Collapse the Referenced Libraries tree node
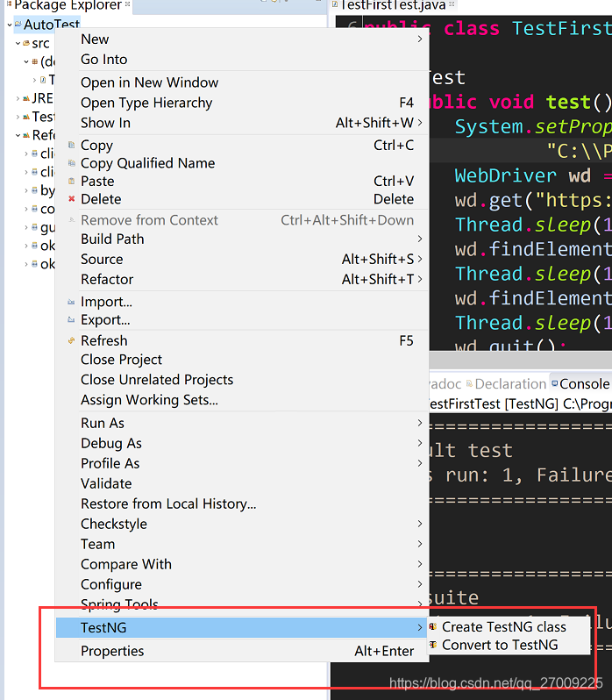 point(18,135)
